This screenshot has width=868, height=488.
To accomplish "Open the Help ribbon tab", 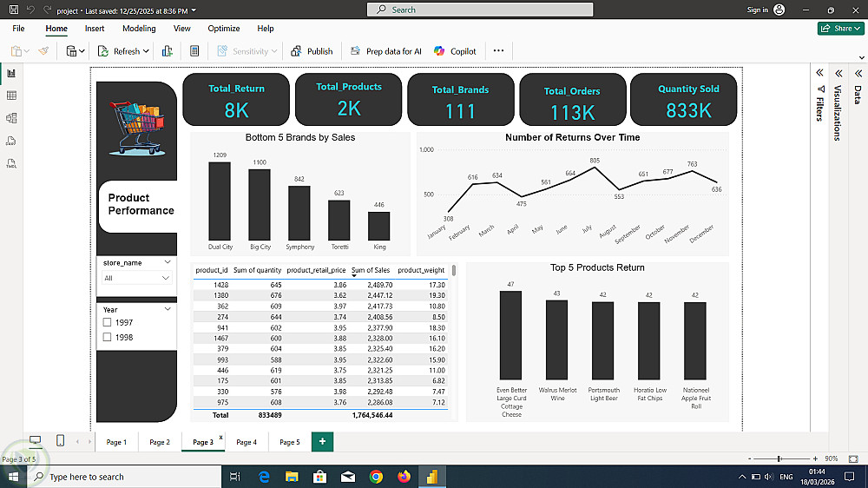I will click(265, 29).
